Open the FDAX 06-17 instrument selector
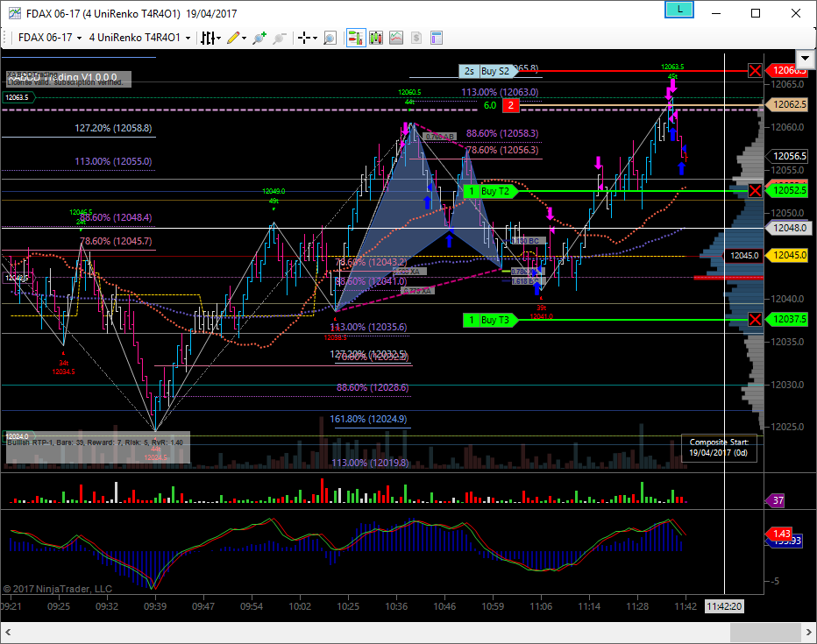Image resolution: width=817 pixels, height=644 pixels. 50,38
